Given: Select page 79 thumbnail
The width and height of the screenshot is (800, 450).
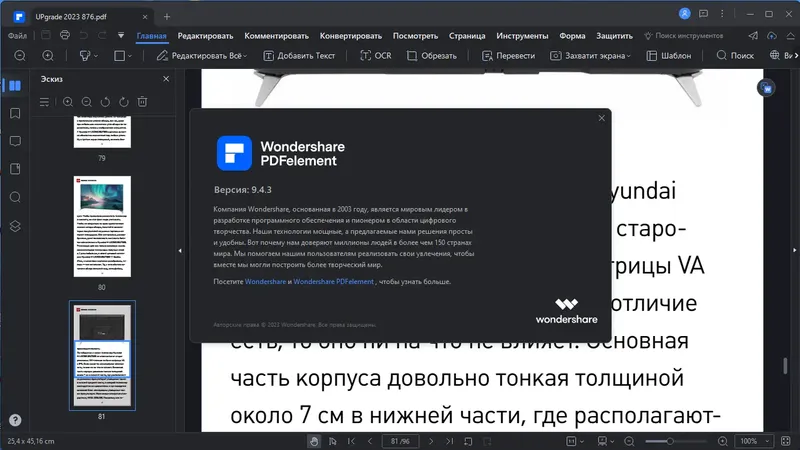Looking at the screenshot, I should coord(102,132).
